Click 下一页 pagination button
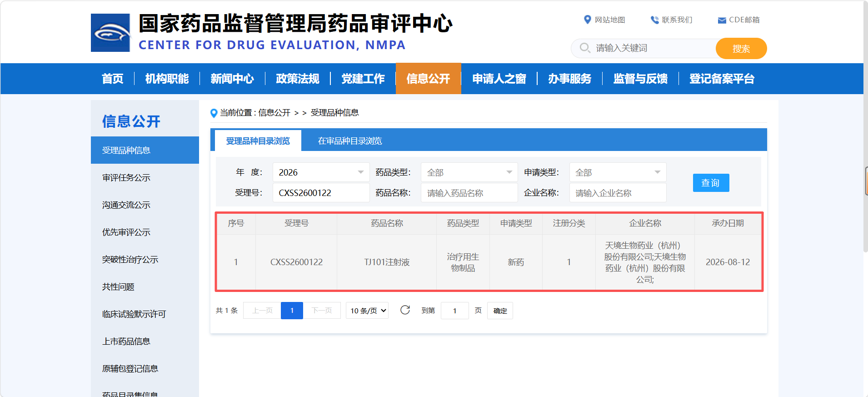868x397 pixels. coord(322,311)
